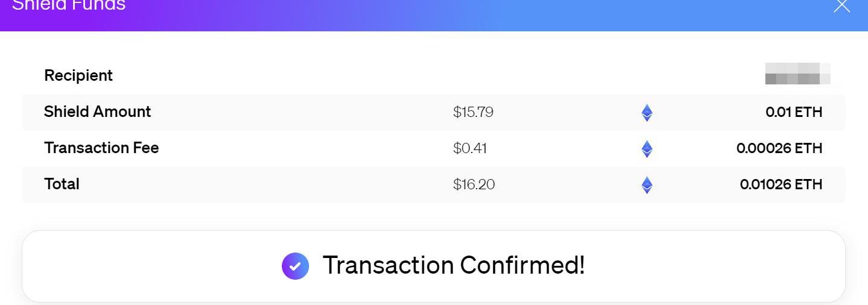Select the Transaction Fee label
Image resolution: width=868 pixels, height=305 pixels.
click(x=101, y=148)
